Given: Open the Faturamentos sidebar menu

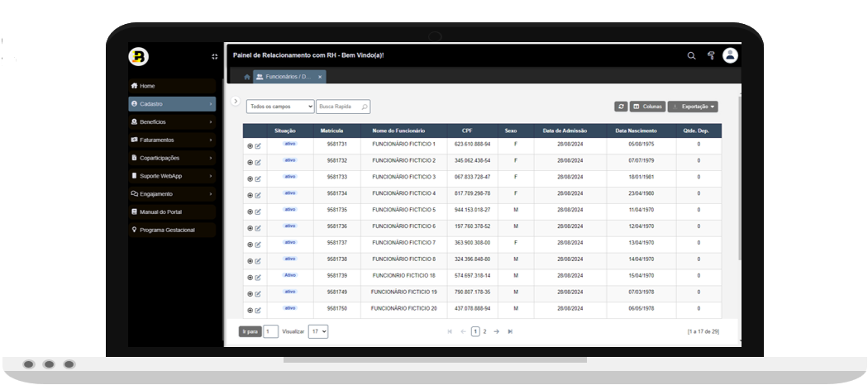Looking at the screenshot, I should pyautogui.click(x=172, y=140).
